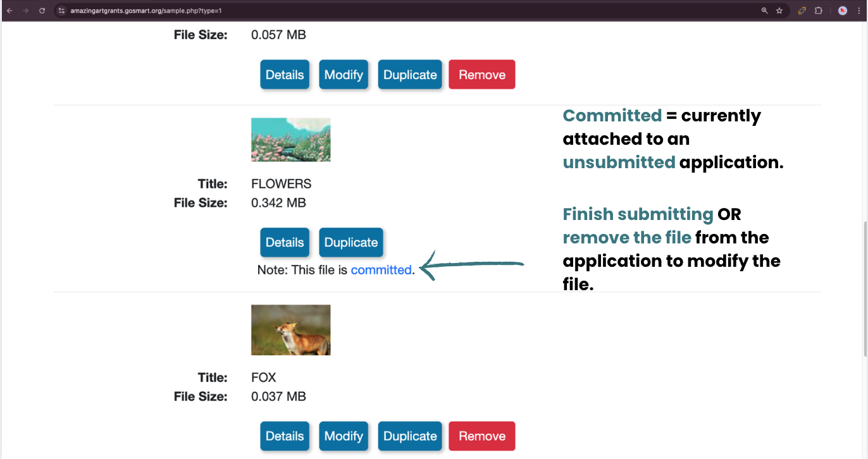Click the FOX image thumbnail
The height and width of the screenshot is (459, 868).
pyautogui.click(x=291, y=330)
